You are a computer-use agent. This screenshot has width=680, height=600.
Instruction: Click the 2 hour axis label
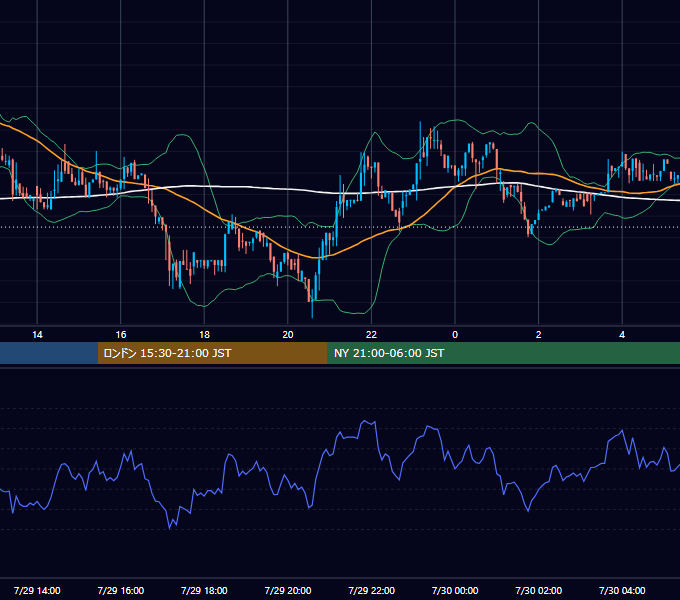tap(539, 335)
